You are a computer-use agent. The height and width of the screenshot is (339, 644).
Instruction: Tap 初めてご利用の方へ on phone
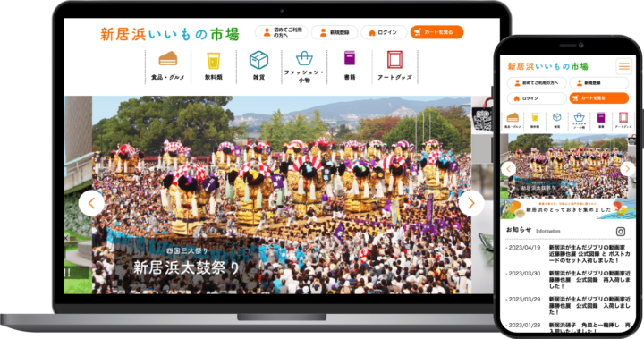pos(537,83)
